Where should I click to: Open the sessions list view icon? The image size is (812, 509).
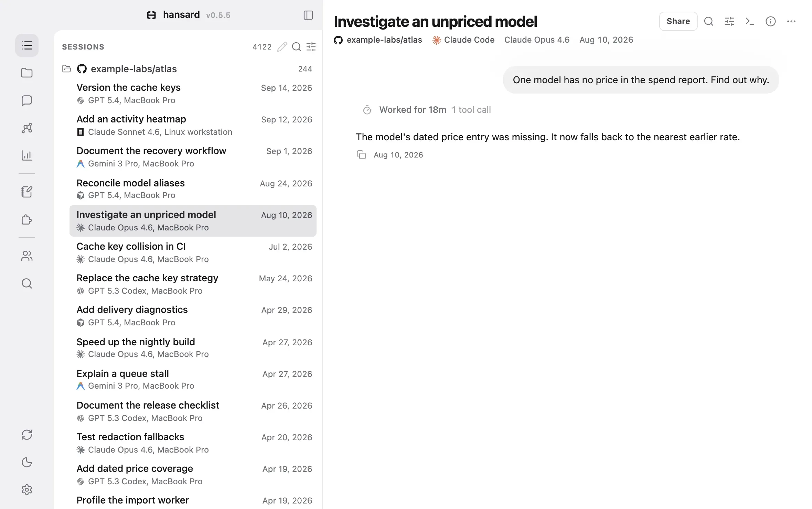(x=27, y=45)
